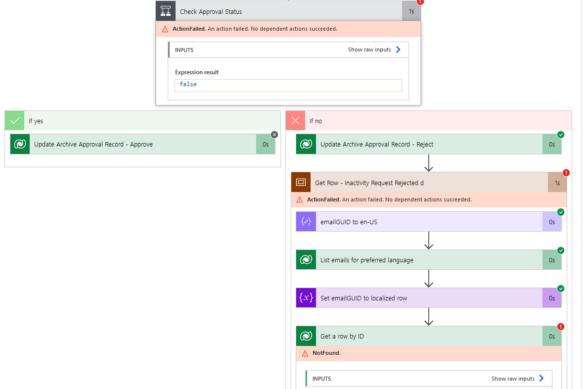The image size is (588, 389).
Task: Select the false expression result field
Action: coord(288,84)
